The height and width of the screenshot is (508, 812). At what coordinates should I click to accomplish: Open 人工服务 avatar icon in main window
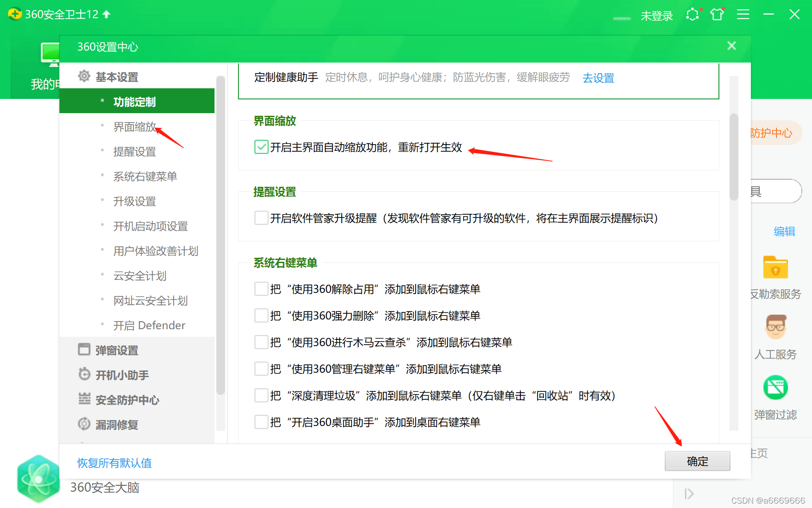pos(776,327)
